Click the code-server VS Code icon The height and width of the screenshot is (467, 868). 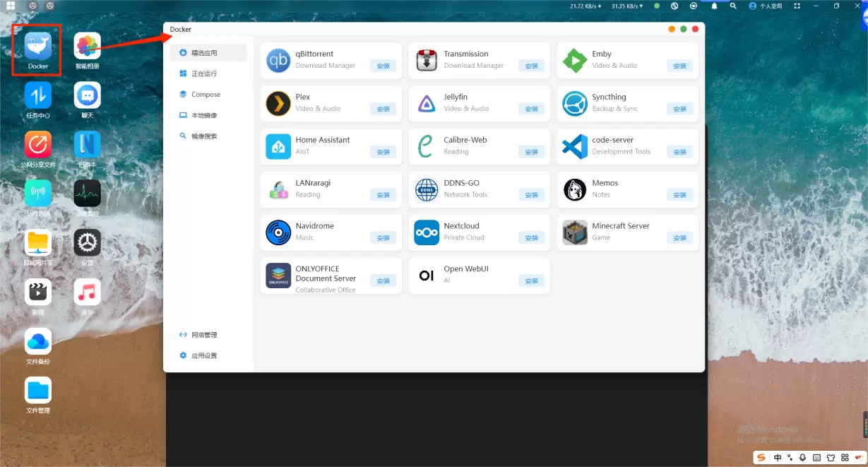coord(575,146)
